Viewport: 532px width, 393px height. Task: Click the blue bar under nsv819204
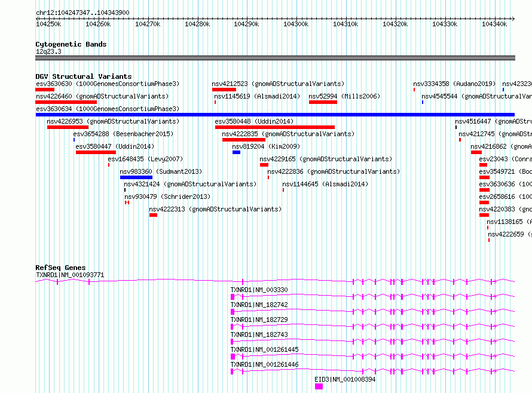pos(237,152)
